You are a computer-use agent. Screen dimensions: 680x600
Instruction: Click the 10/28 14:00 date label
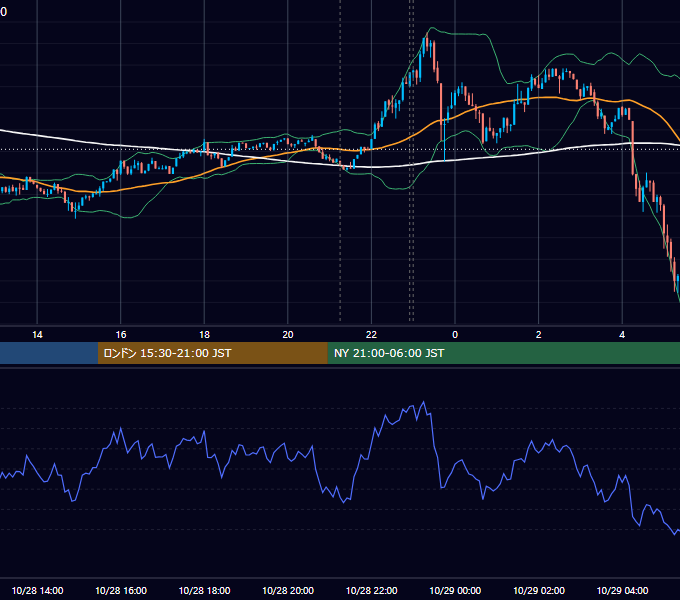pyautogui.click(x=37, y=590)
